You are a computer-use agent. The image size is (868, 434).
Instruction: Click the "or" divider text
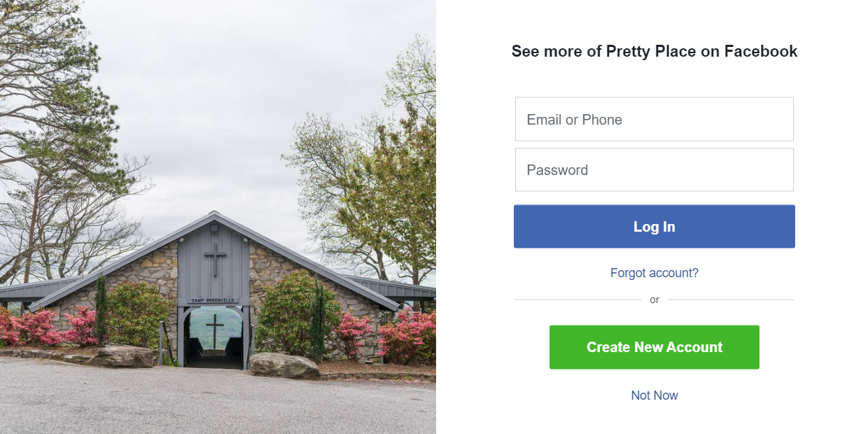pos(654,300)
